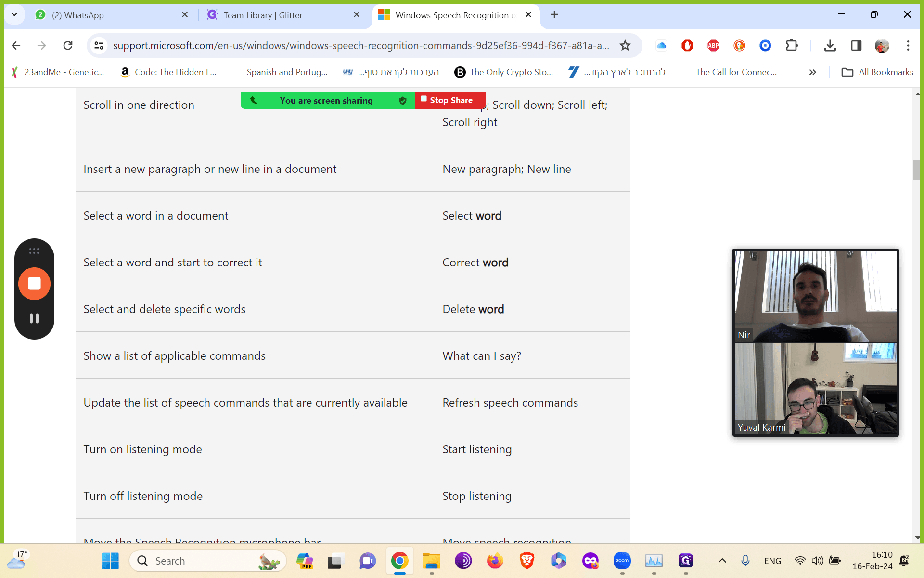Open File Explorer from the taskbar
The width and height of the screenshot is (924, 578).
click(431, 561)
